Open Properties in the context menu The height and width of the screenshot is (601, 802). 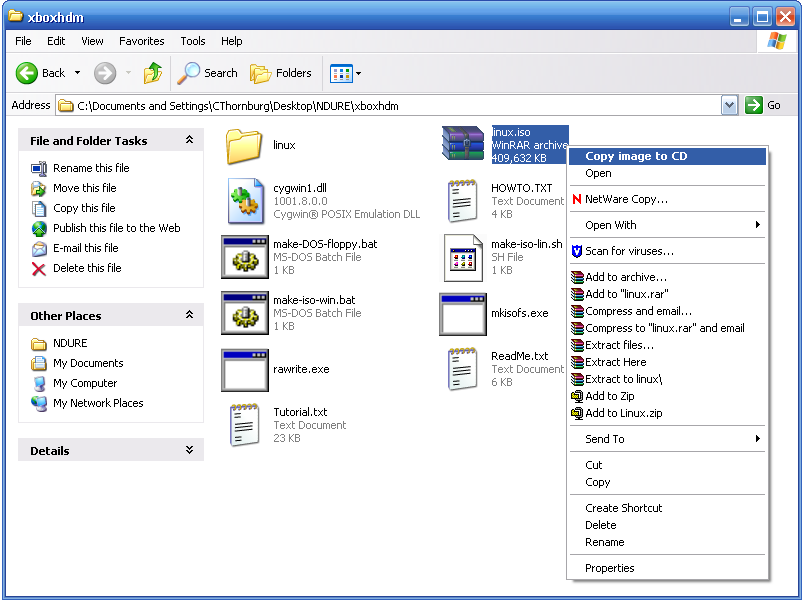[x=609, y=568]
